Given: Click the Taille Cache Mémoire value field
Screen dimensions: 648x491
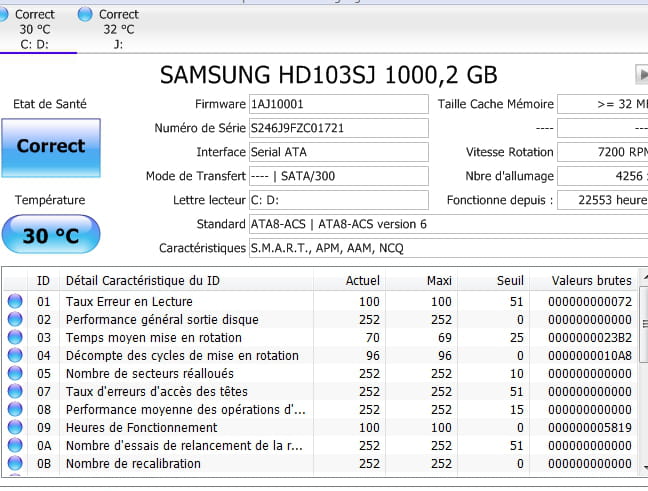Looking at the screenshot, I should tap(603, 104).
